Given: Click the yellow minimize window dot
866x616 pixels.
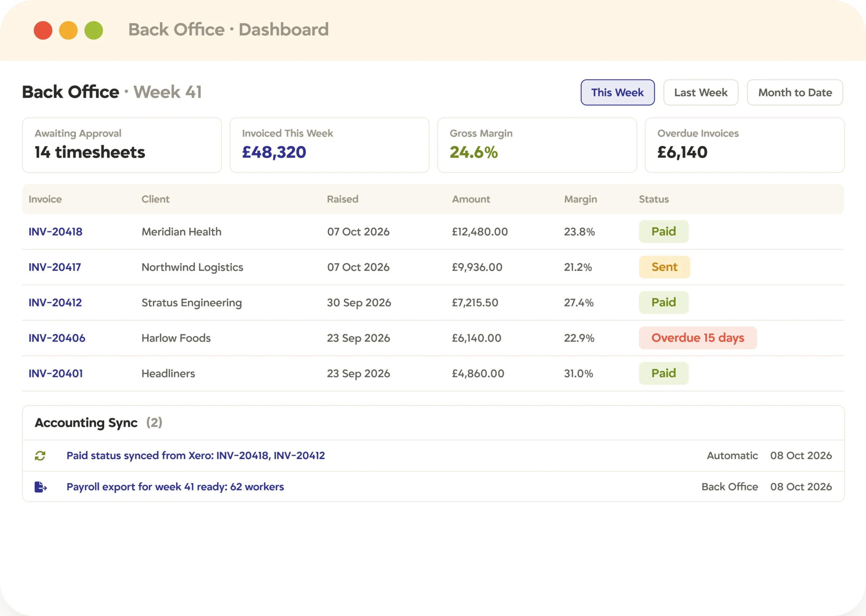Looking at the screenshot, I should (x=68, y=30).
